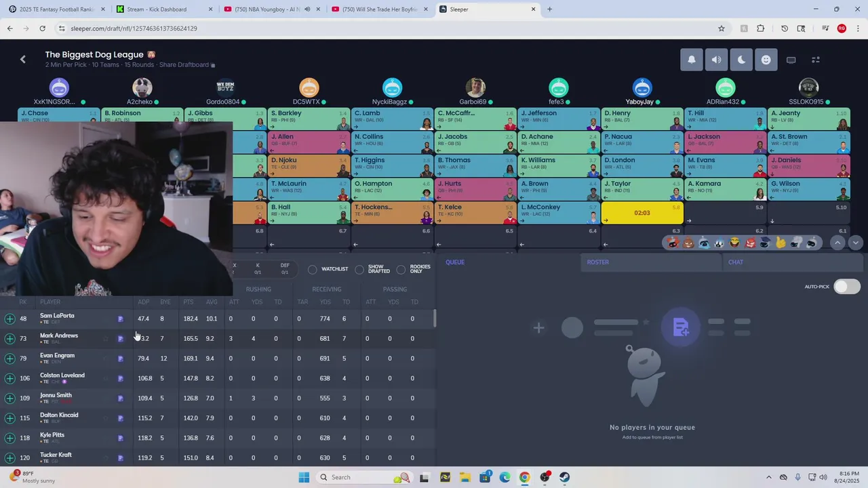The image size is (868, 488).
Task: Open the Windows Start menu
Action: click(x=304, y=477)
